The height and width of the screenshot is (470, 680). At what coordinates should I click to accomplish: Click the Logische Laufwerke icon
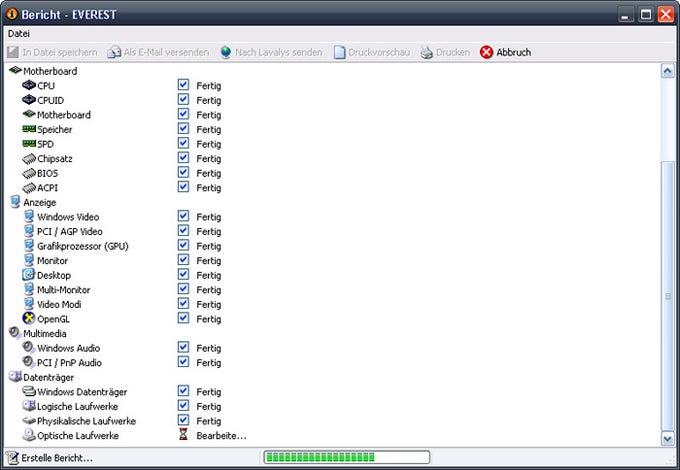[x=29, y=406]
